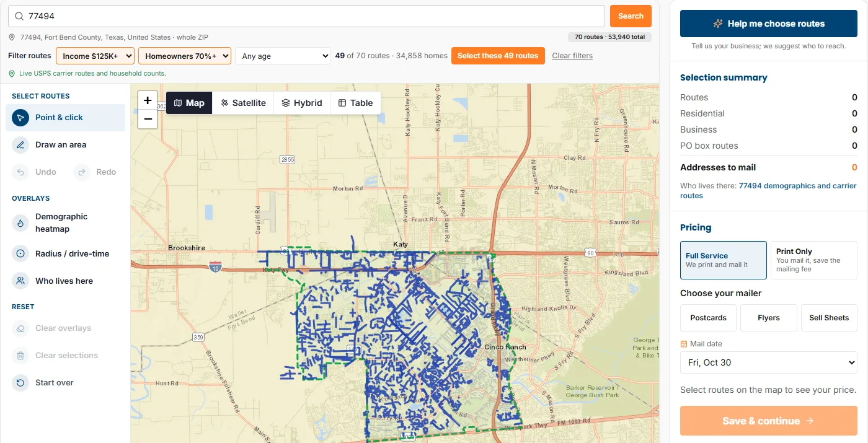Select Print Only pricing option
This screenshot has height=443, width=868.
pos(814,260)
